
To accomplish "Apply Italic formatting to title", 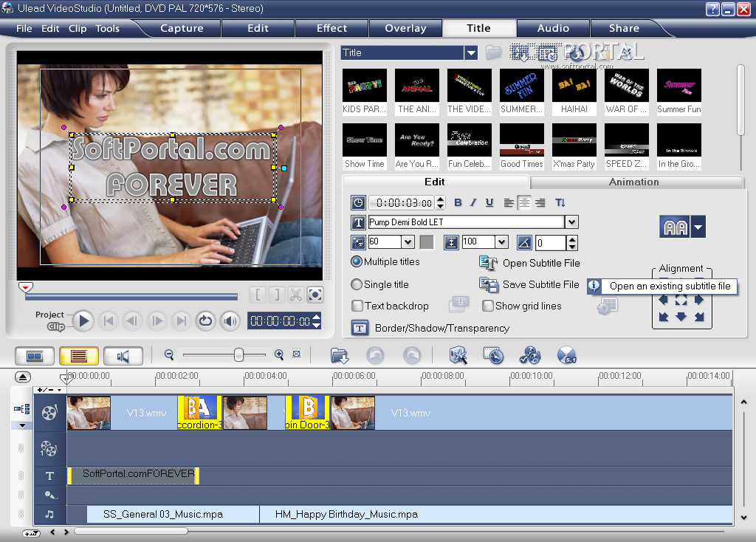I will 473,203.
